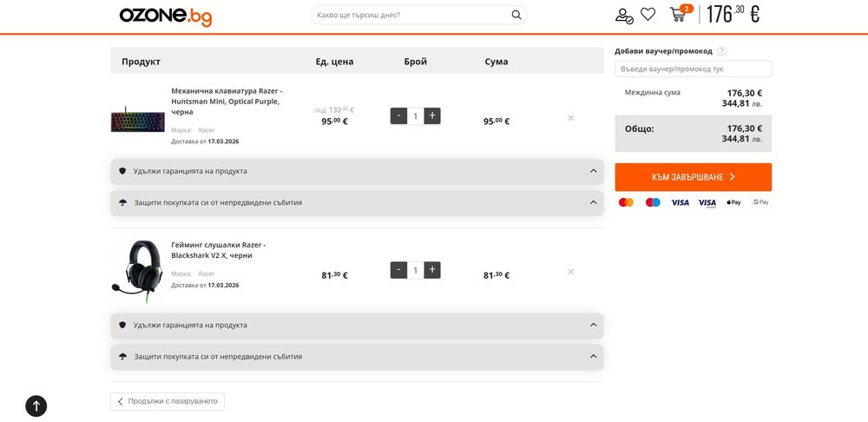This screenshot has height=422, width=868.
Task: Click headset quantity value field
Action: tap(416, 270)
